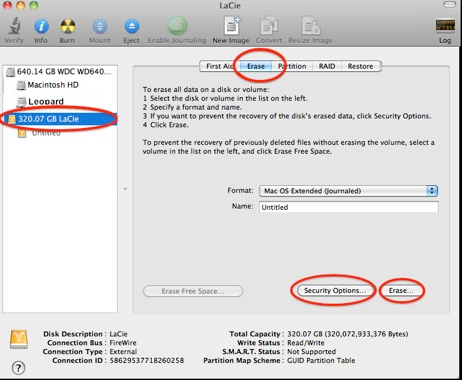Click the Read/Write status value

tap(306, 343)
